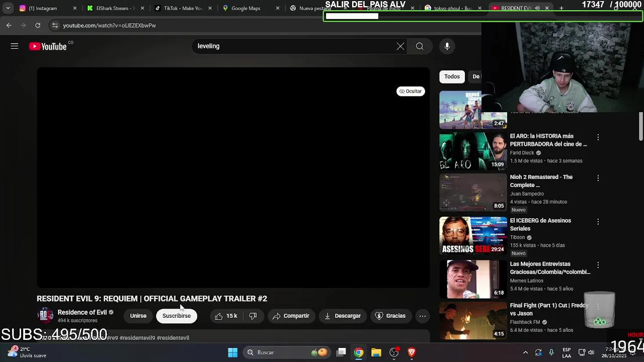Image resolution: width=644 pixels, height=362 pixels.
Task: Click the Memes Latinos channel name
Action: point(526,281)
